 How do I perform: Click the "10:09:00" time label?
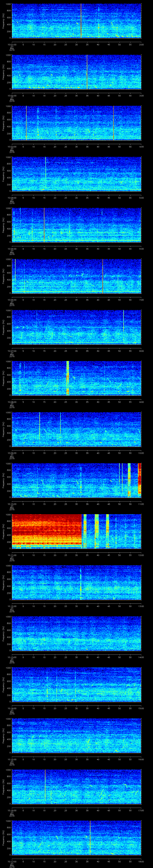click(x=12, y=453)
